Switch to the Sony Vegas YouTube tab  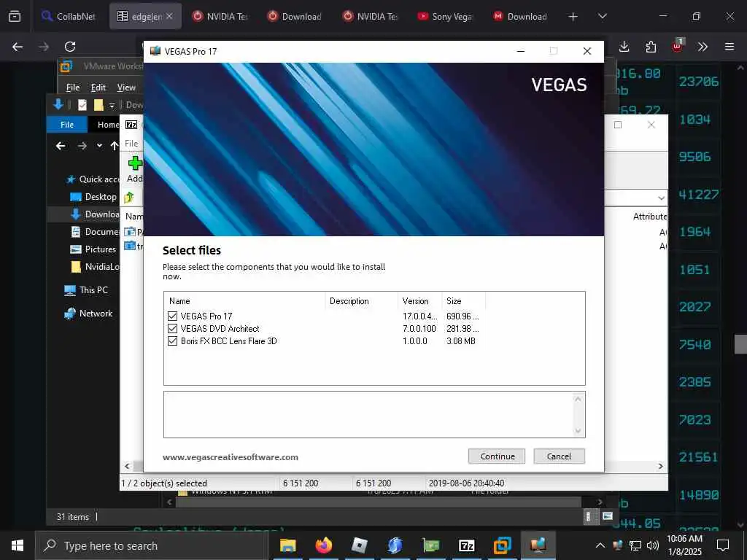[446, 16]
